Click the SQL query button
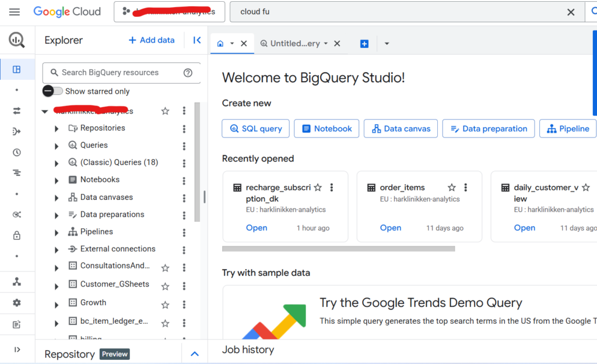This screenshot has width=597, height=364. (x=256, y=129)
